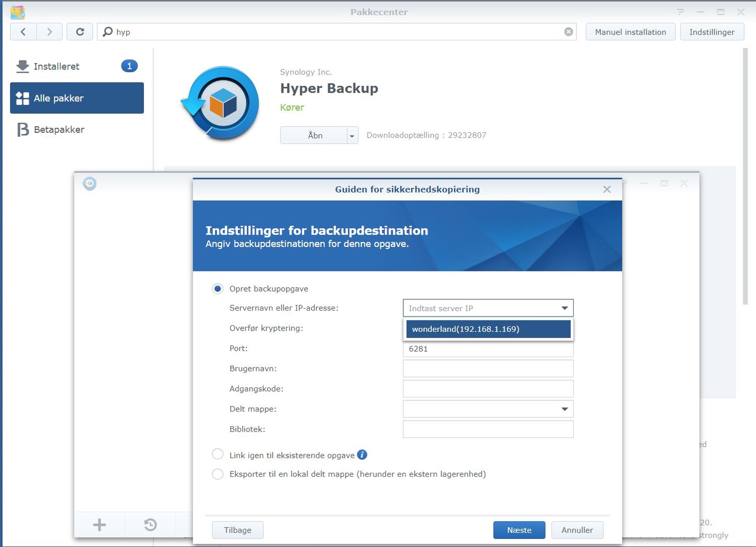Click the Annuller button
The width and height of the screenshot is (756, 547).
pos(577,530)
